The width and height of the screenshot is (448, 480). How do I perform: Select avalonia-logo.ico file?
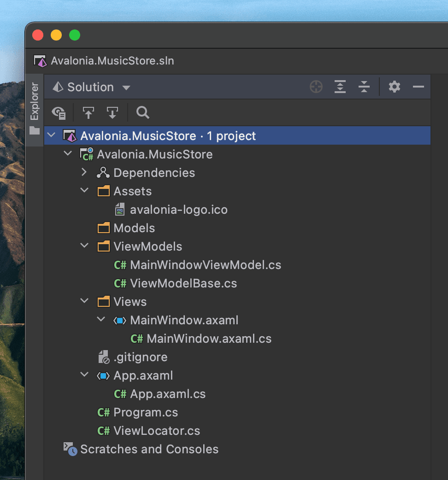click(178, 210)
